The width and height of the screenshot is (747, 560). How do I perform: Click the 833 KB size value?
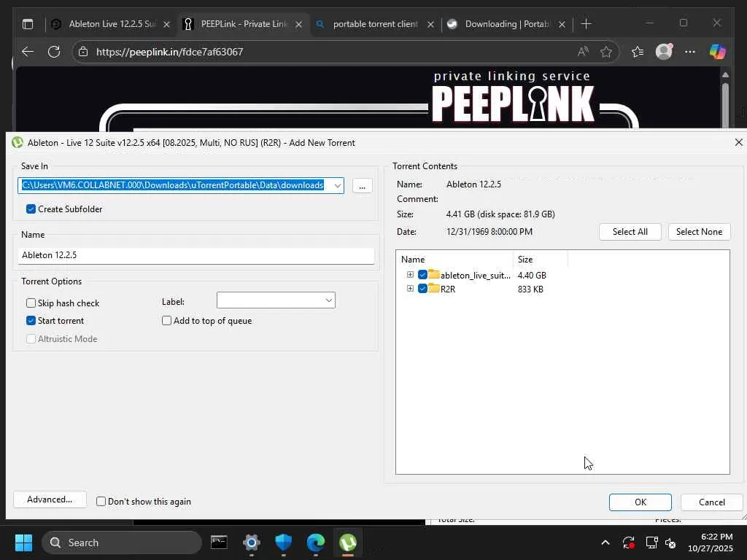530,289
